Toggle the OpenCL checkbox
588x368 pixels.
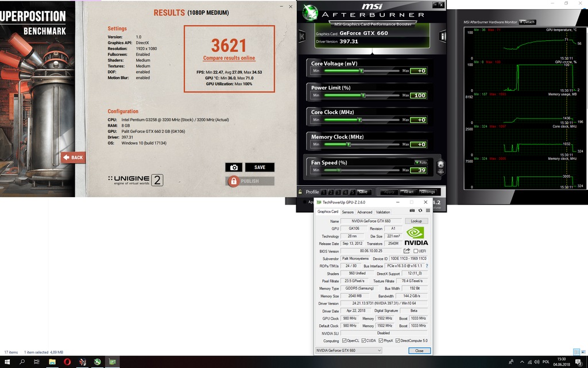click(345, 340)
